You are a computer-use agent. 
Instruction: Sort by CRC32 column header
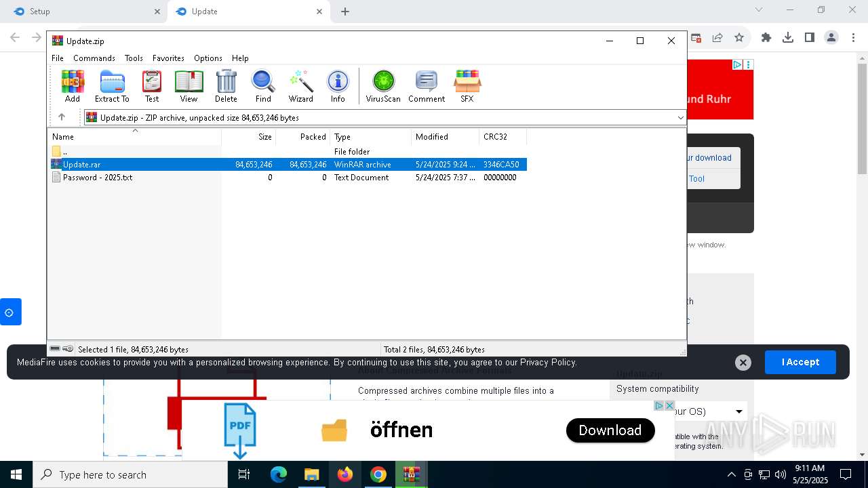[503, 137]
